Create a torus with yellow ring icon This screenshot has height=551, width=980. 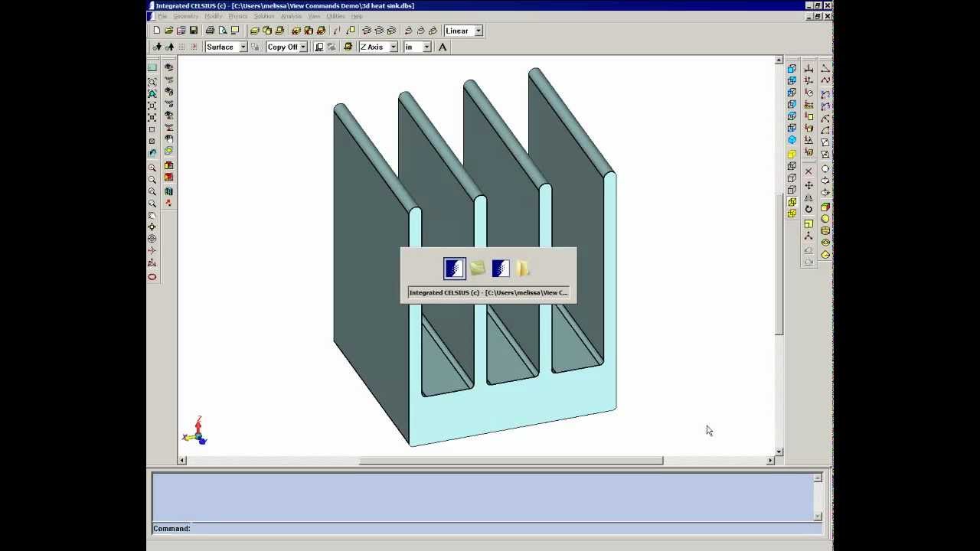[825, 242]
